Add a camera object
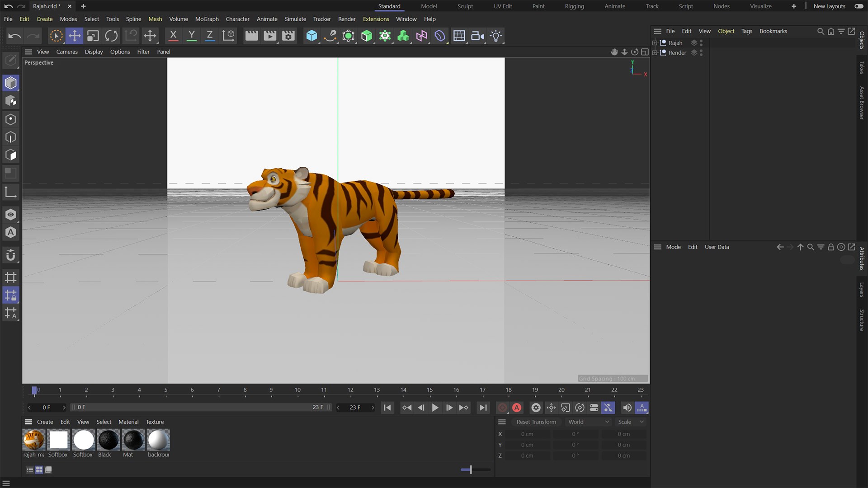This screenshot has height=488, width=868. point(477,36)
